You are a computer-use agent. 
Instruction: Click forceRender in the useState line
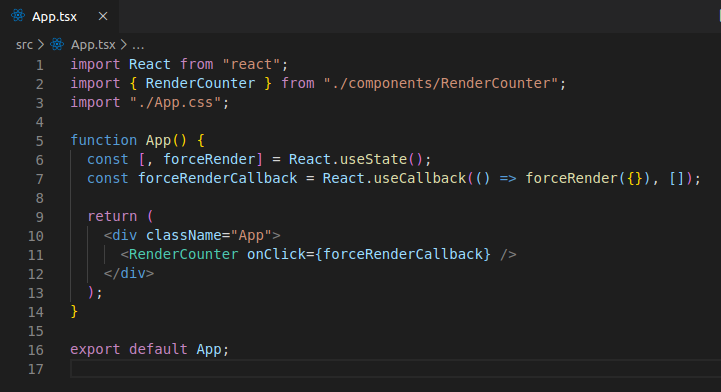[209, 159]
